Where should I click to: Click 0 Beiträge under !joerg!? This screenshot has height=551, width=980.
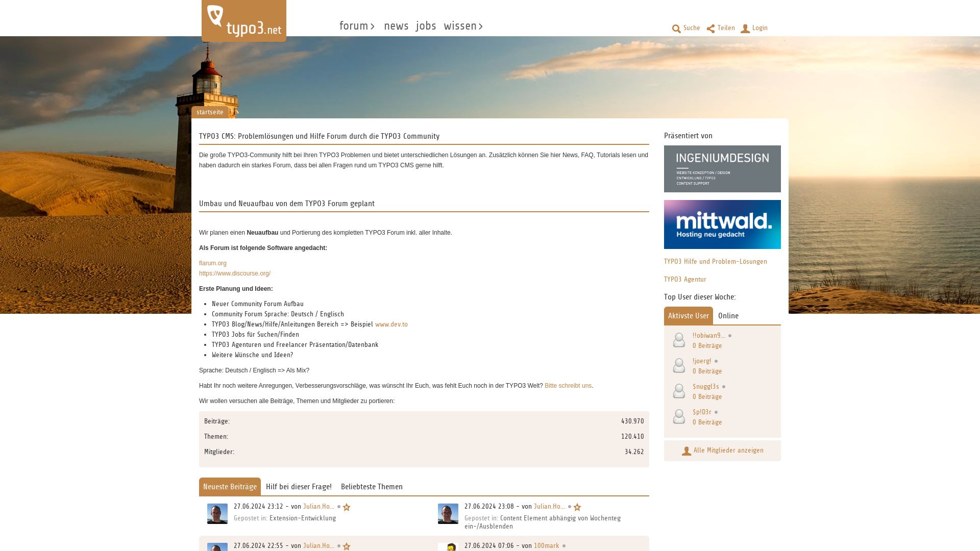click(x=707, y=371)
